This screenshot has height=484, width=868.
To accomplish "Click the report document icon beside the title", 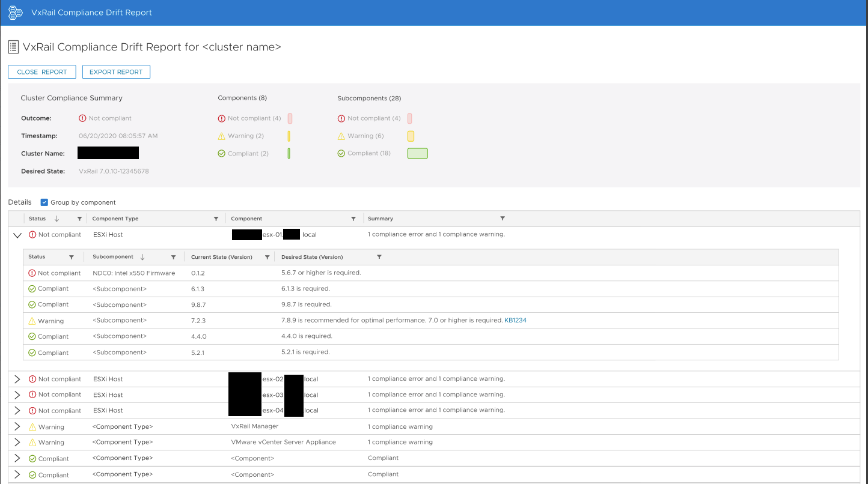I will pos(13,47).
